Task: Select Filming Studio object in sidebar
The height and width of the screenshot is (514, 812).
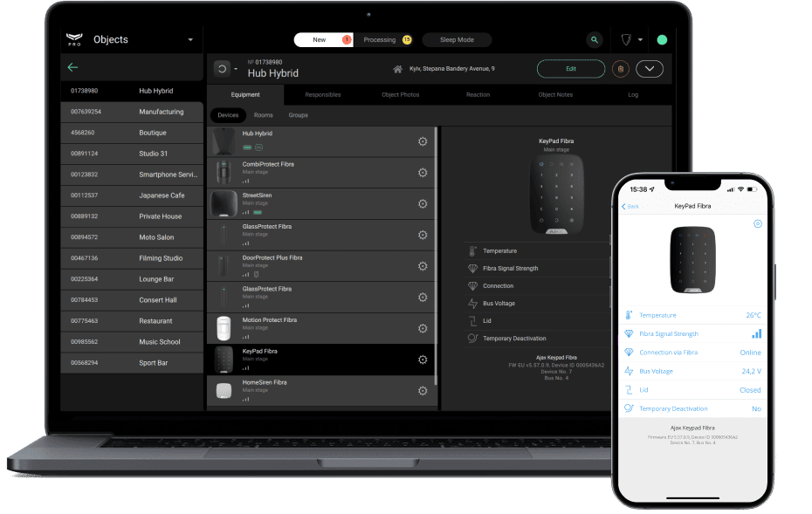Action: pyautogui.click(x=132, y=258)
